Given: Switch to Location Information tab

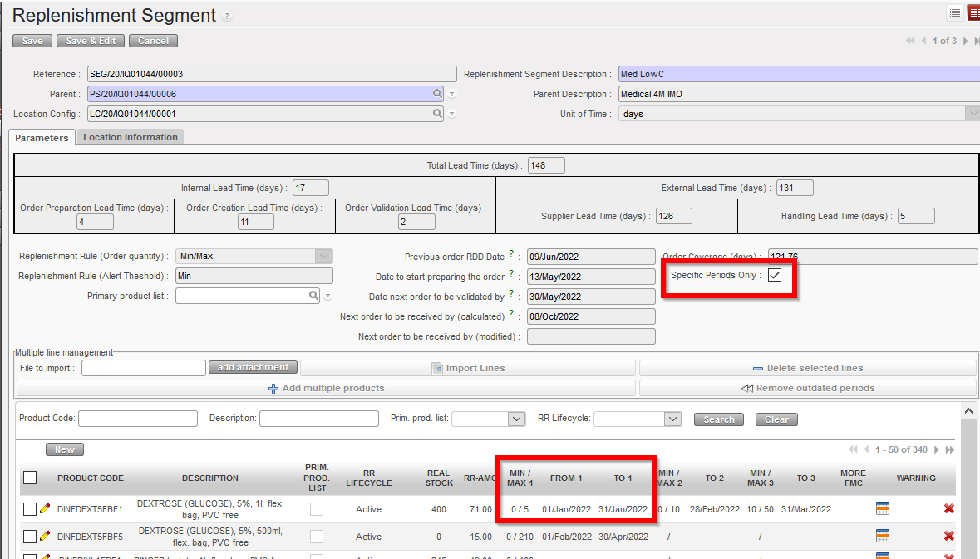Looking at the screenshot, I should 131,137.
